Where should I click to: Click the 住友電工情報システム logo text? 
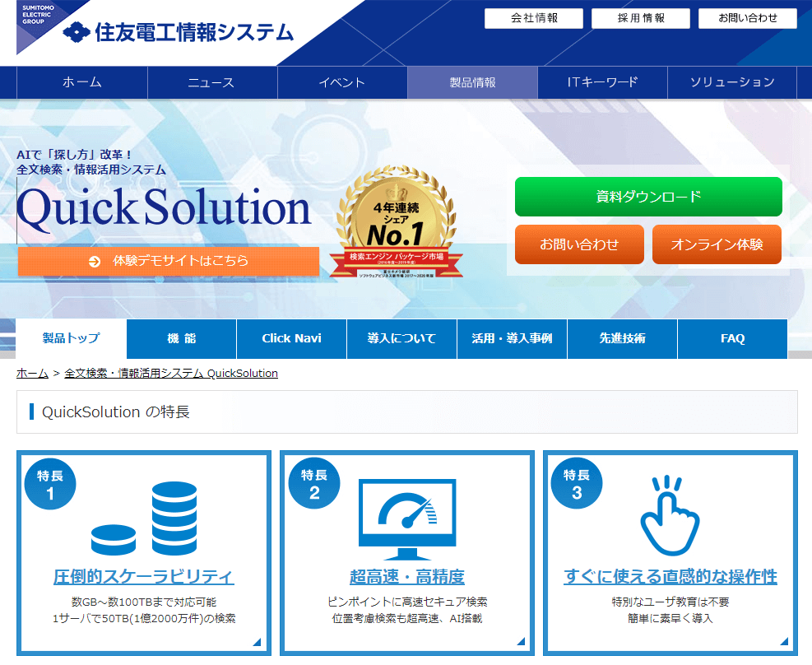[194, 33]
